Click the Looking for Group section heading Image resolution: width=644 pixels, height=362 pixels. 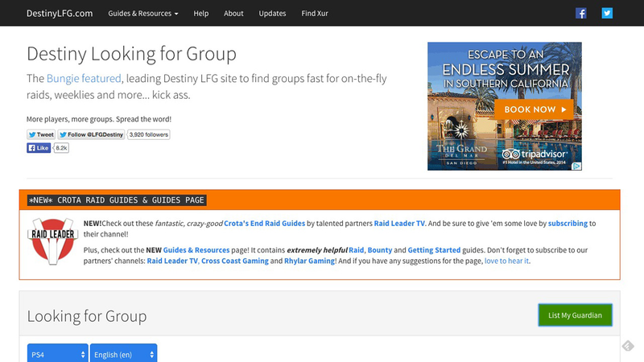(x=87, y=316)
